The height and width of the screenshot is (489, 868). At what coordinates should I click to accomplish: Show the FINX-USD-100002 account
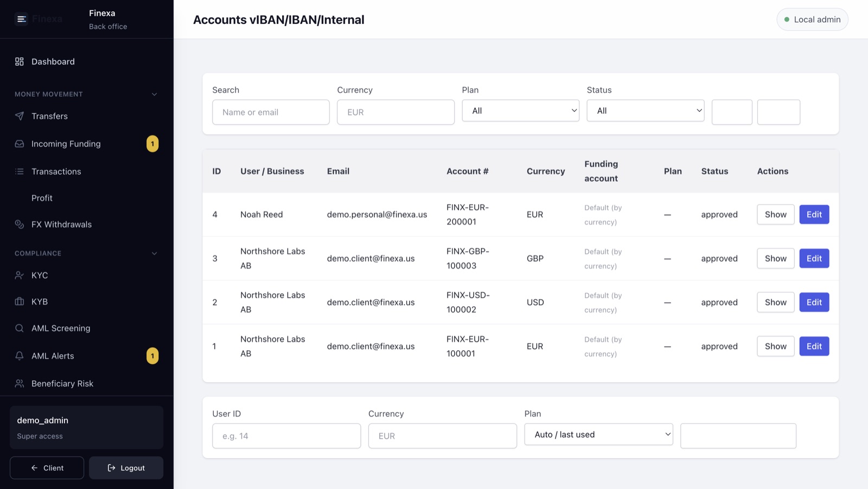pyautogui.click(x=776, y=303)
